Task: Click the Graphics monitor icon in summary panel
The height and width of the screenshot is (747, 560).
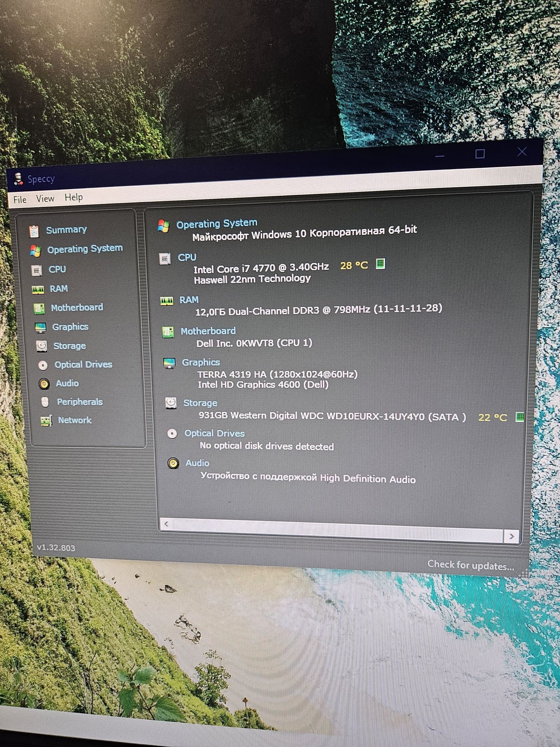Action: (169, 363)
